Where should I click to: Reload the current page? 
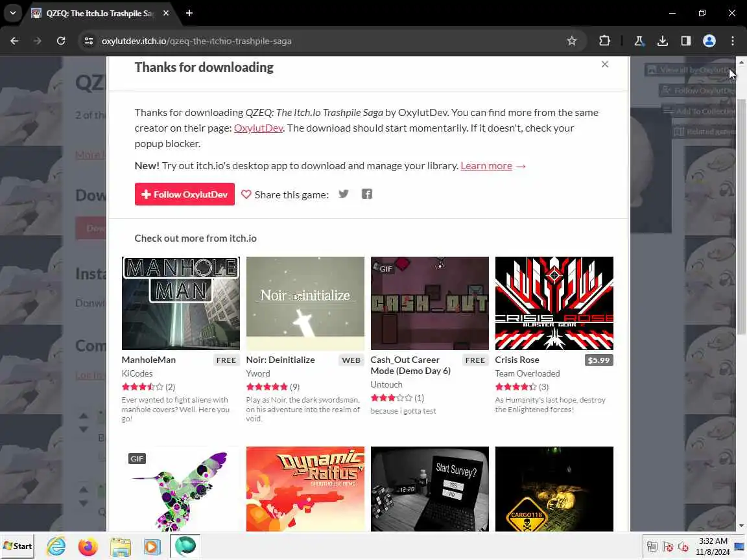[61, 41]
